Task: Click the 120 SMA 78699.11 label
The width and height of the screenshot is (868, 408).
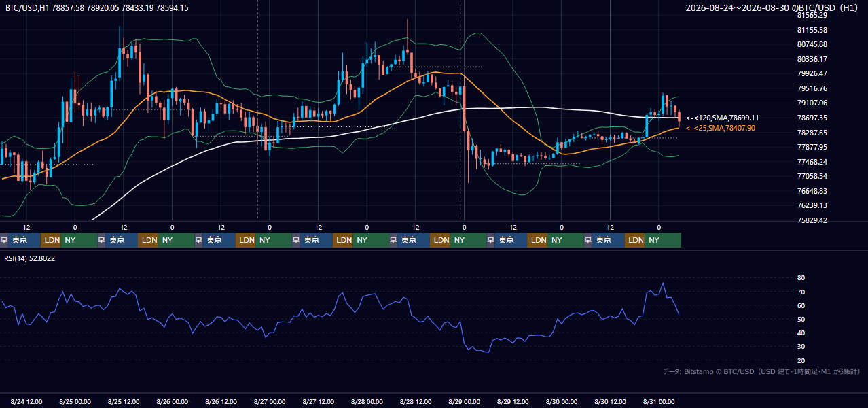Action: (722, 118)
